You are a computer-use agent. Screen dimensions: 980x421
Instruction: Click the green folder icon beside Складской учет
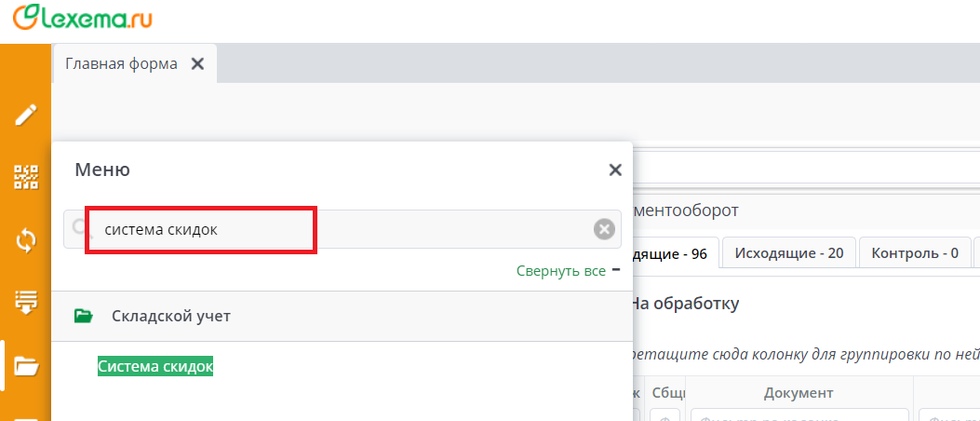(x=84, y=317)
